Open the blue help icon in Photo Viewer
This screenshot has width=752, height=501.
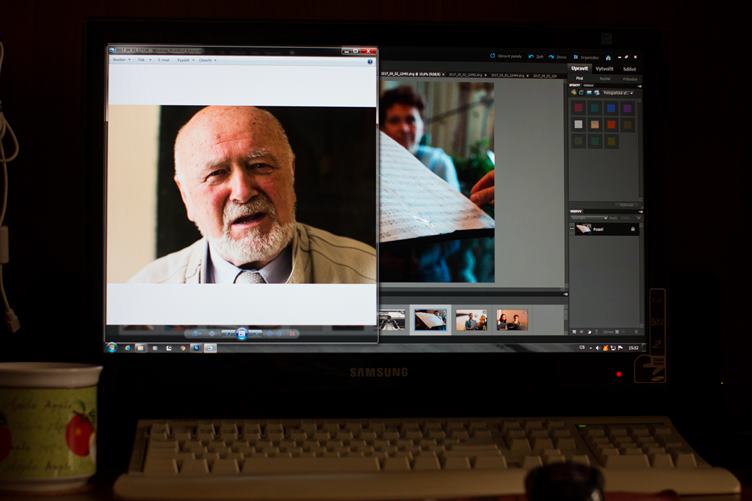(370, 61)
